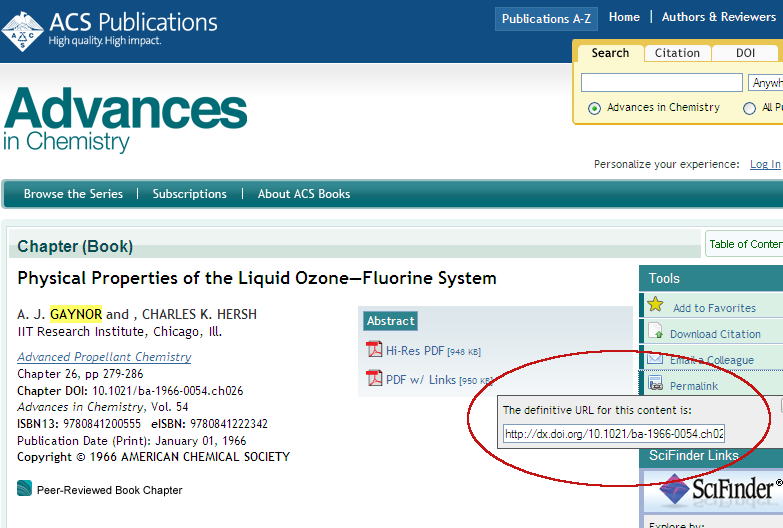Click the Publications A-Z button
This screenshot has height=528, width=783.
point(546,19)
